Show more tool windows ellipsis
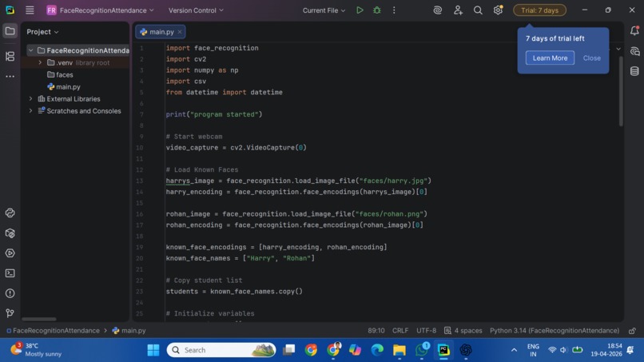 [x=10, y=77]
